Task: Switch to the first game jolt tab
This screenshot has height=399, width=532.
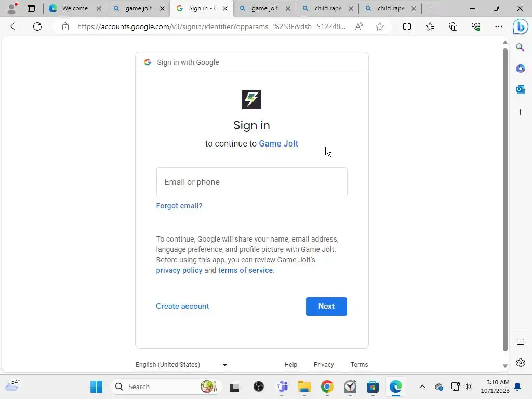Action: coord(138,8)
